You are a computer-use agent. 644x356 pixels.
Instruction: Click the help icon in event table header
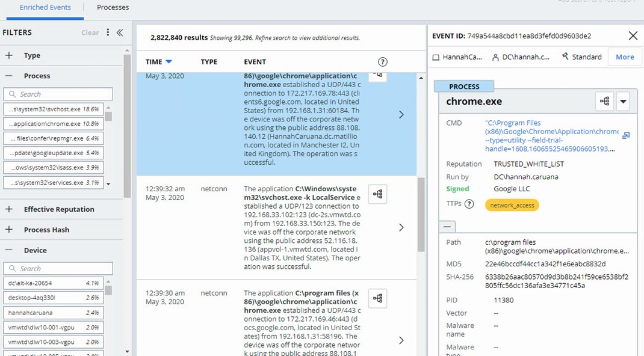(x=382, y=62)
